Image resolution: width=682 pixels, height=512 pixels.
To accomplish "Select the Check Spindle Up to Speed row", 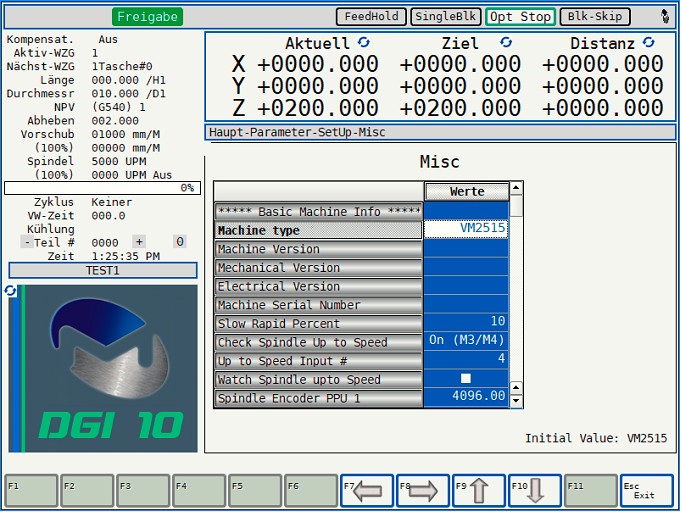I will click(x=318, y=342).
